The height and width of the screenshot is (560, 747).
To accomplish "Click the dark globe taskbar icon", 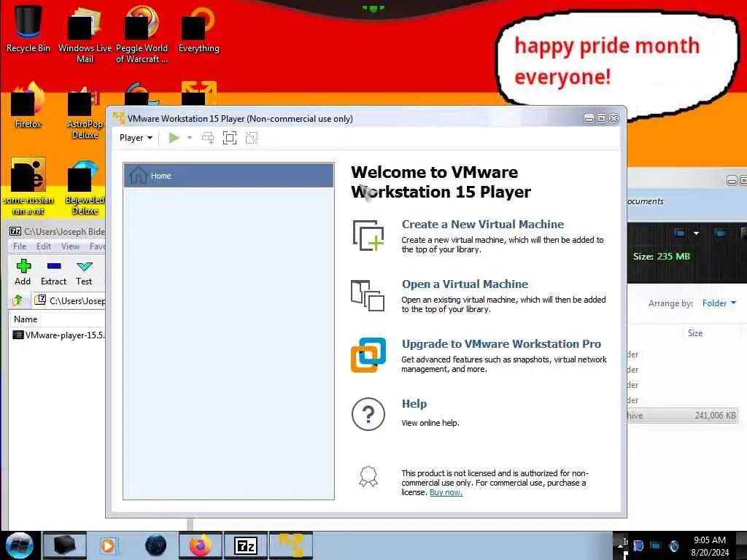I will click(156, 545).
